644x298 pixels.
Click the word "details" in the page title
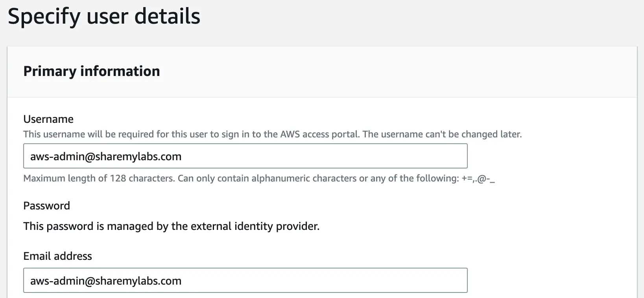pyautogui.click(x=167, y=17)
